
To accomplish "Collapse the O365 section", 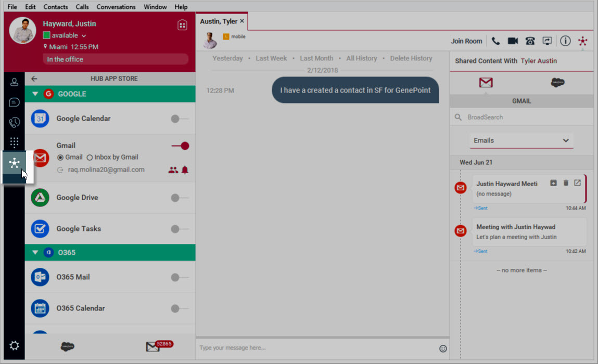I will [x=35, y=252].
